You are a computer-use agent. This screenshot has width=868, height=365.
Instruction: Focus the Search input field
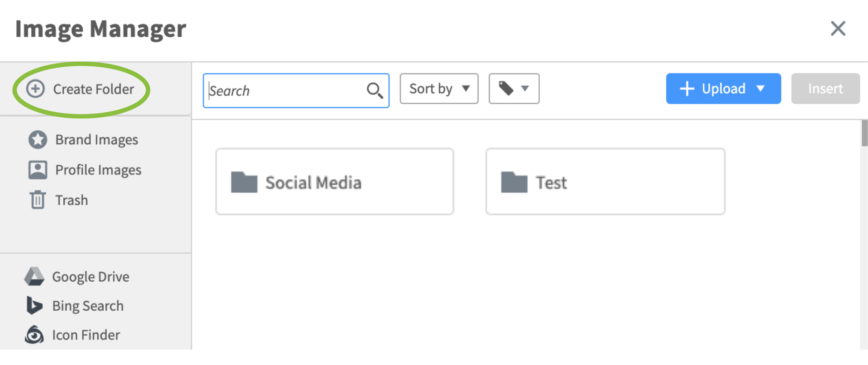296,90
